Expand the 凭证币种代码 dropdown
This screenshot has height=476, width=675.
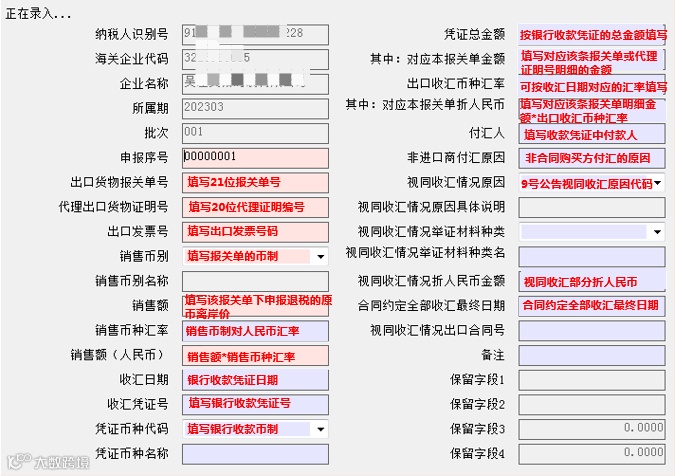(320, 429)
